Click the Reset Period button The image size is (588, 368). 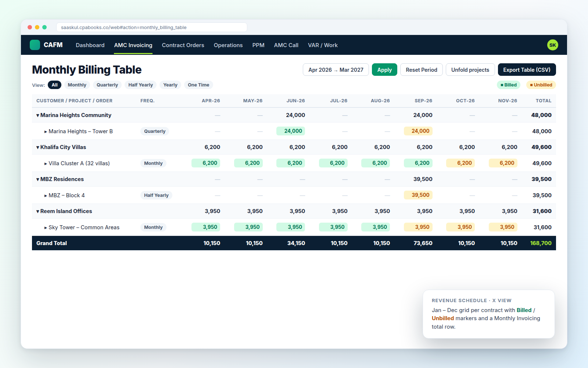tap(422, 70)
